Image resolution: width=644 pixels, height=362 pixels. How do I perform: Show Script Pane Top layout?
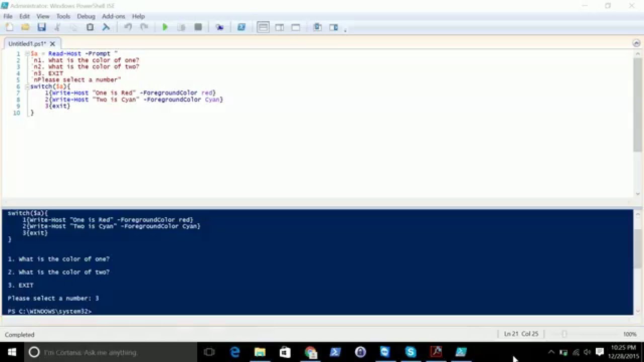(x=263, y=27)
